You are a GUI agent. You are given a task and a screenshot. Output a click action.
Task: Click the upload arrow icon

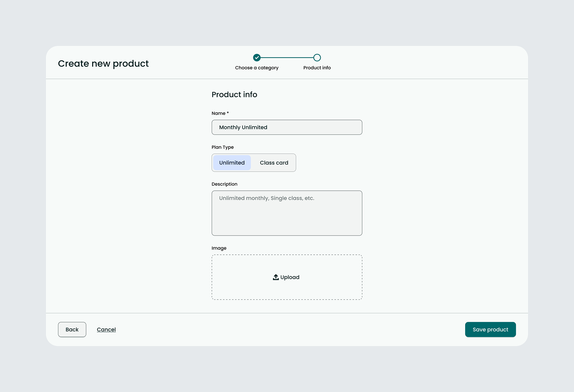(x=276, y=277)
